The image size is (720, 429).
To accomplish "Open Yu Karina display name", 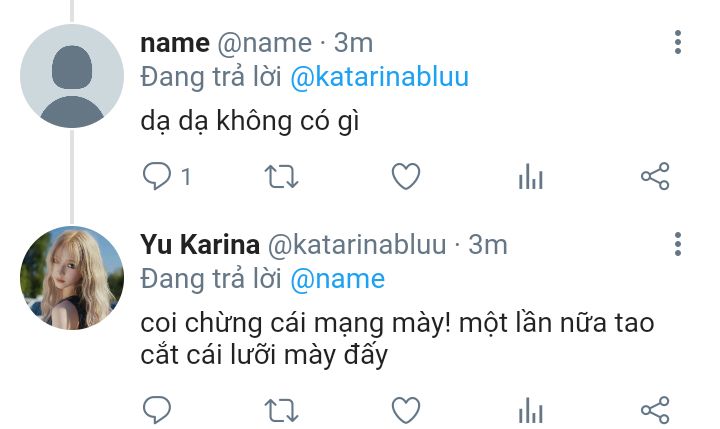I will coord(200,244).
